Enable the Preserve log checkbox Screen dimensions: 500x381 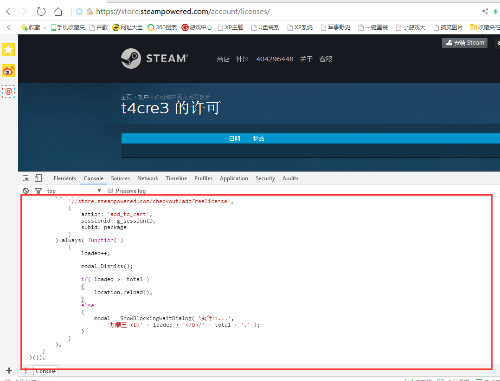click(x=110, y=191)
